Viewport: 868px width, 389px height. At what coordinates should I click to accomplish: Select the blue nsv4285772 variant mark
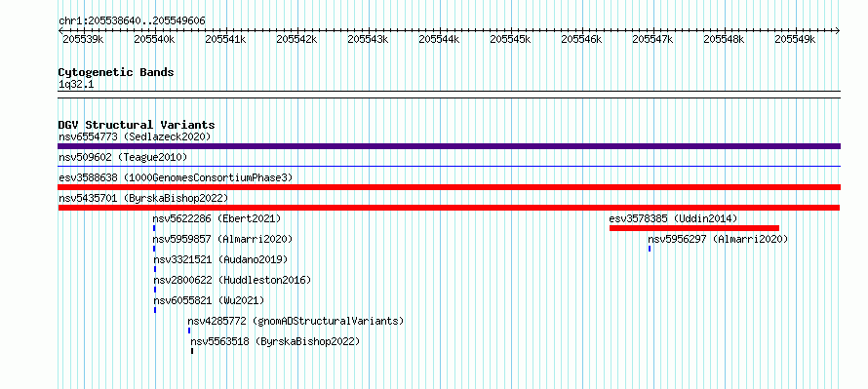(189, 331)
